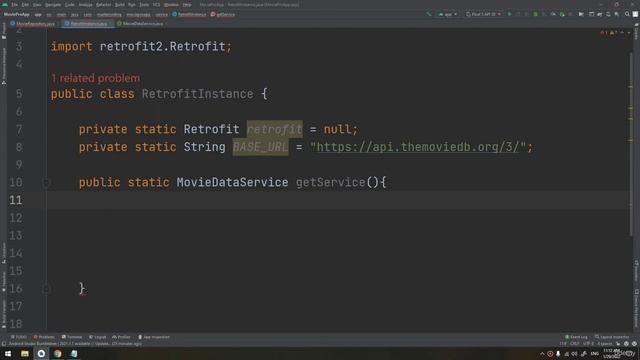The width and height of the screenshot is (640, 360).
Task: Open the App Inspection tool window
Action: coord(154,337)
